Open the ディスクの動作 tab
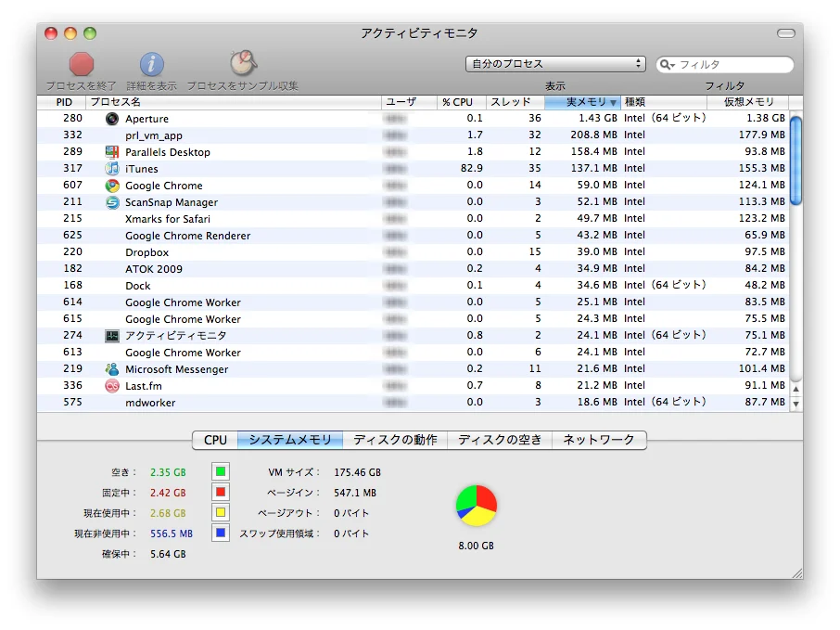This screenshot has width=840, height=630. 395,440
